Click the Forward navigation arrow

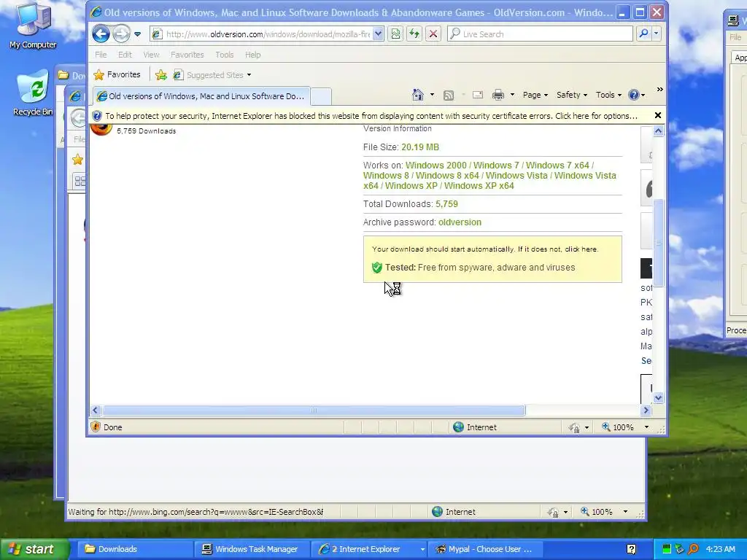[122, 34]
